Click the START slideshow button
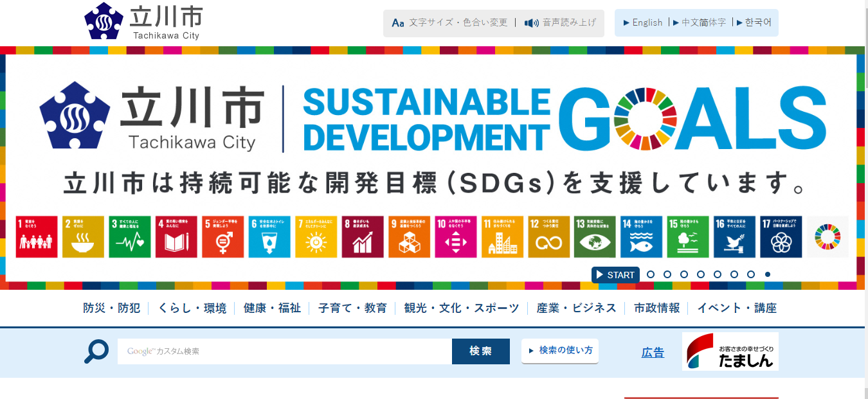Screen dimensions: 868x399 pyautogui.click(x=615, y=275)
